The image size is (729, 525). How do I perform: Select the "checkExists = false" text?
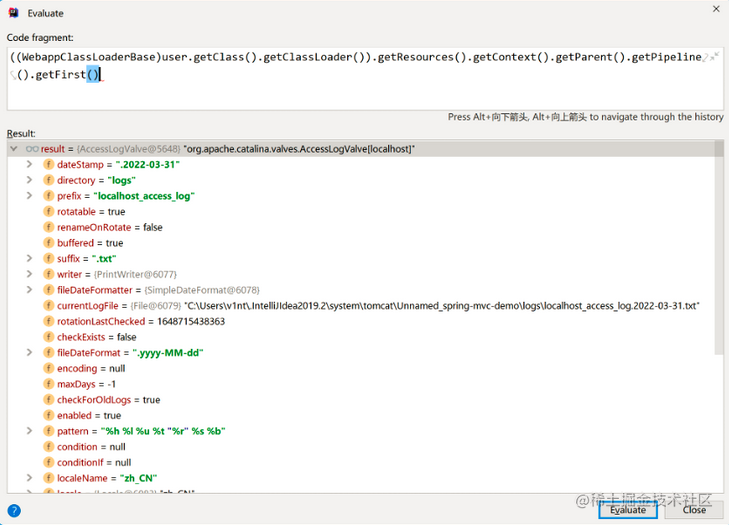[x=97, y=337]
